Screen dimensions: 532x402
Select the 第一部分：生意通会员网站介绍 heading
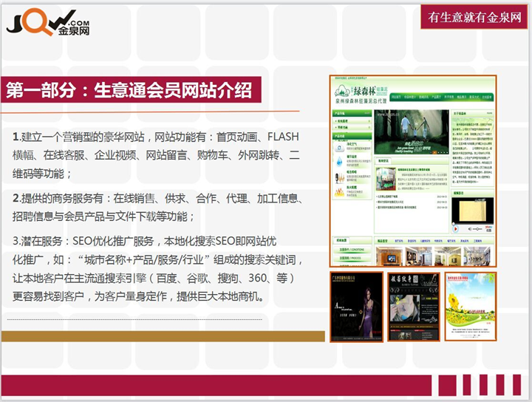point(129,91)
